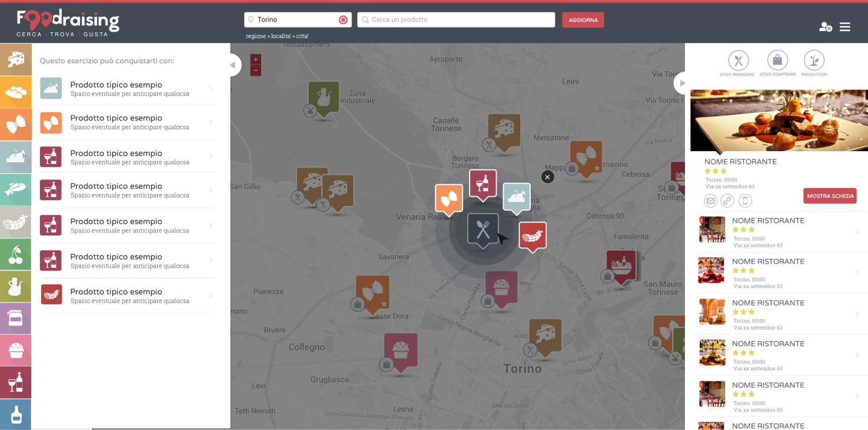Zoom in on the map
The width and height of the screenshot is (868, 430).
pyautogui.click(x=256, y=59)
